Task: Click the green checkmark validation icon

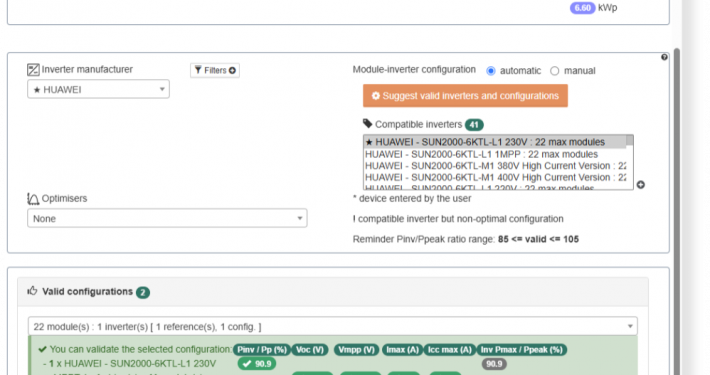Action: click(43, 349)
